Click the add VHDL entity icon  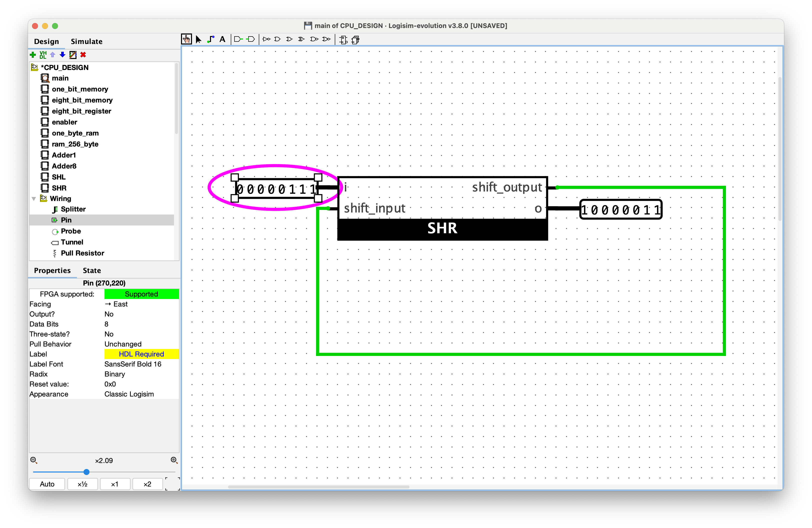(43, 55)
